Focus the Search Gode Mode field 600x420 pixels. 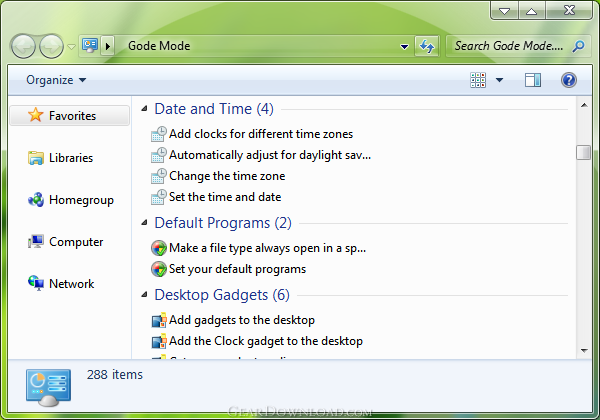point(518,46)
